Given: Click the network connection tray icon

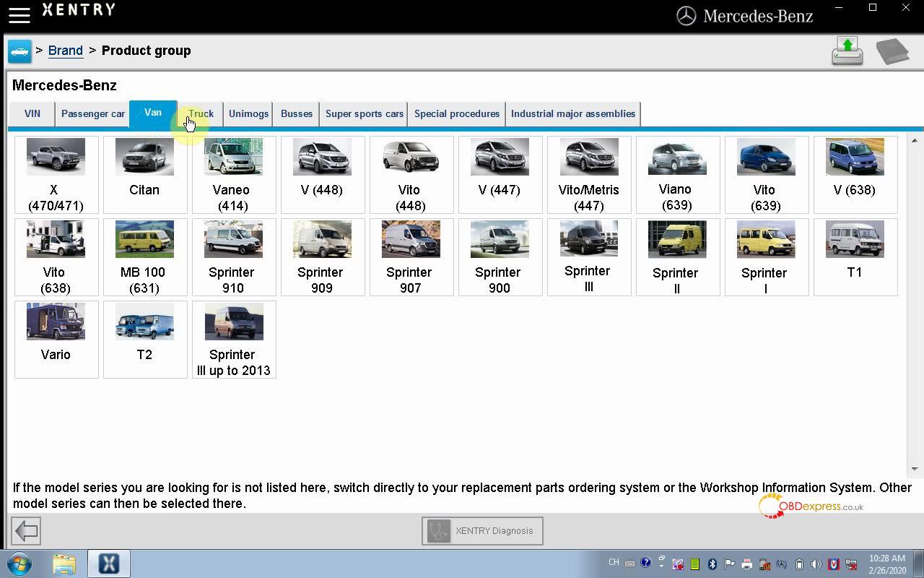Looking at the screenshot, I should tap(851, 564).
